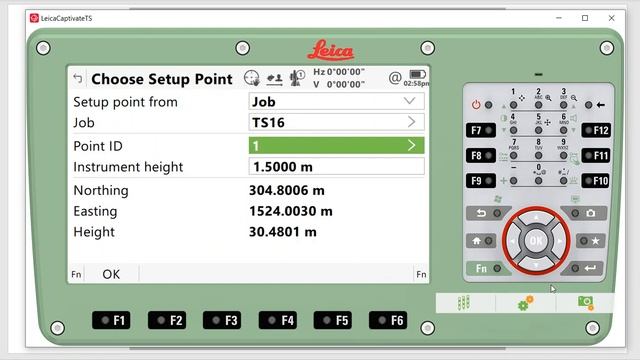Click the keypad undo/escape key
The image size is (640, 360).
click(488, 213)
